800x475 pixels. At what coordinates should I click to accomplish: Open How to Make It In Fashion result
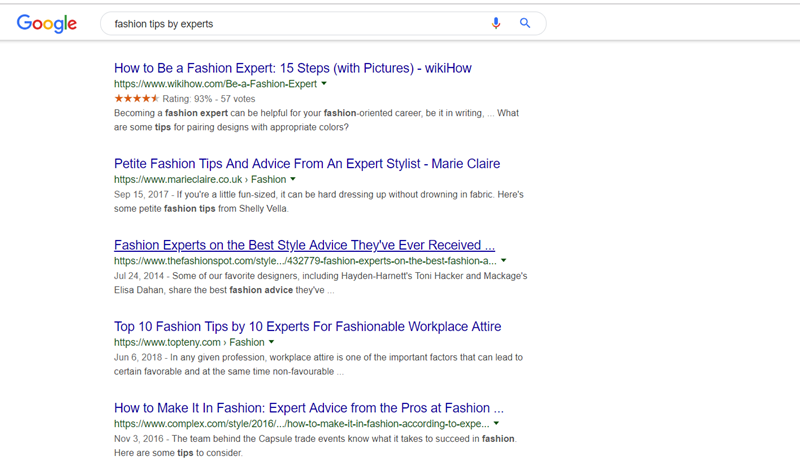pos(308,408)
